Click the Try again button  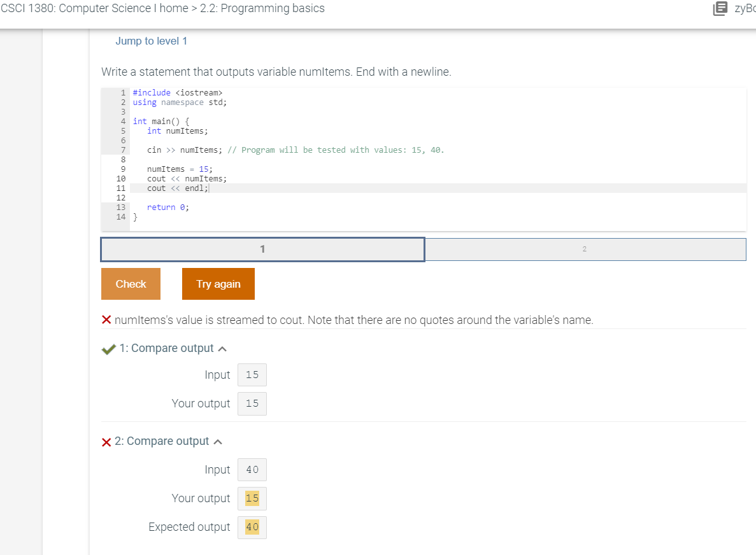coord(218,284)
